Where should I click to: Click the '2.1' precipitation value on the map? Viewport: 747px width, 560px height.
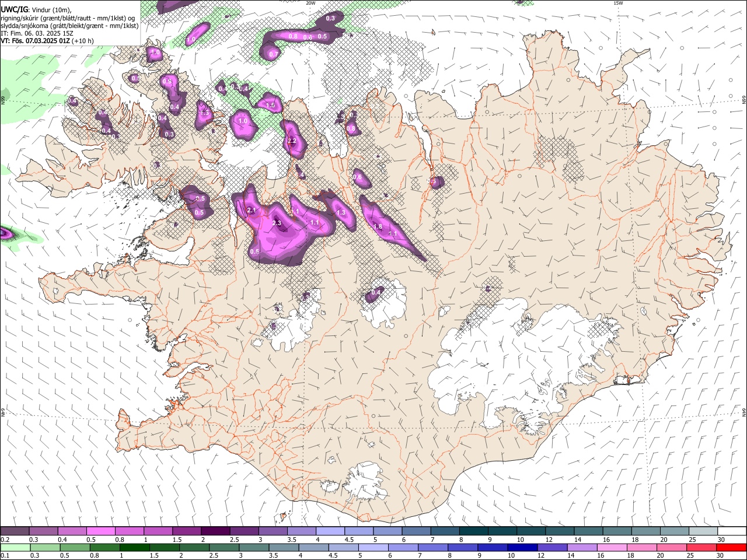pyautogui.click(x=252, y=210)
